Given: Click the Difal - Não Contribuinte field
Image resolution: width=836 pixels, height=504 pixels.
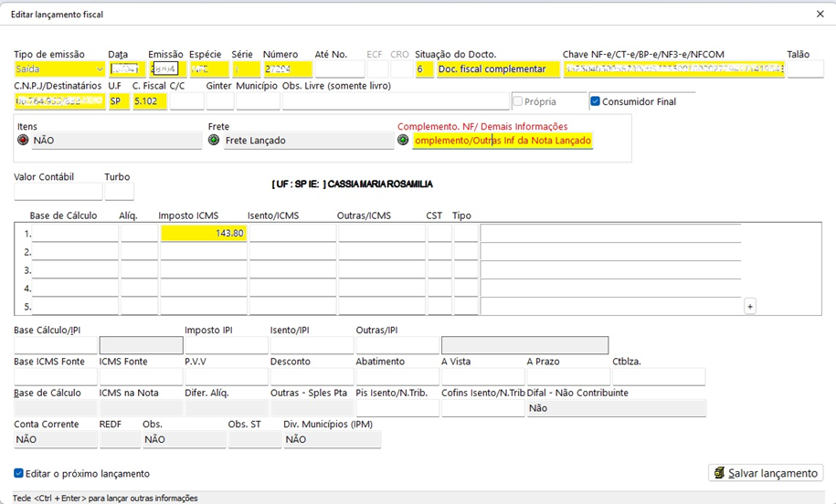Looking at the screenshot, I should point(617,408).
